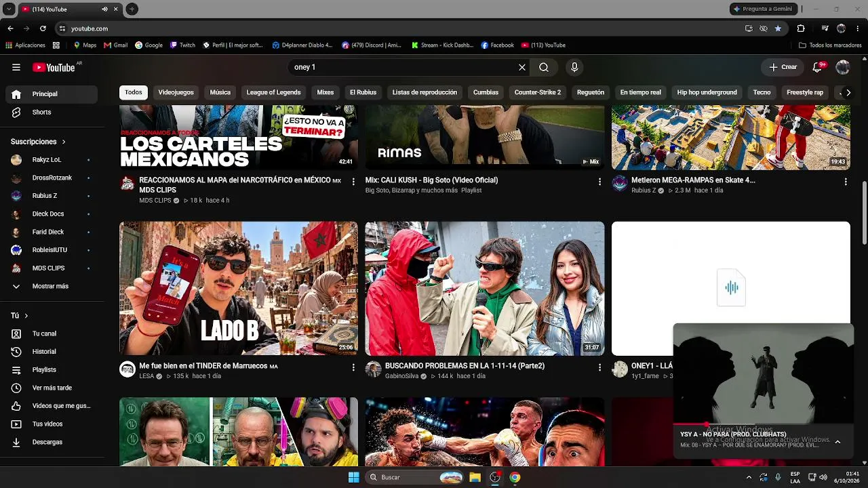This screenshot has height=488, width=868.
Task: Open the YouTube hamburger guide menu
Action: (x=16, y=67)
